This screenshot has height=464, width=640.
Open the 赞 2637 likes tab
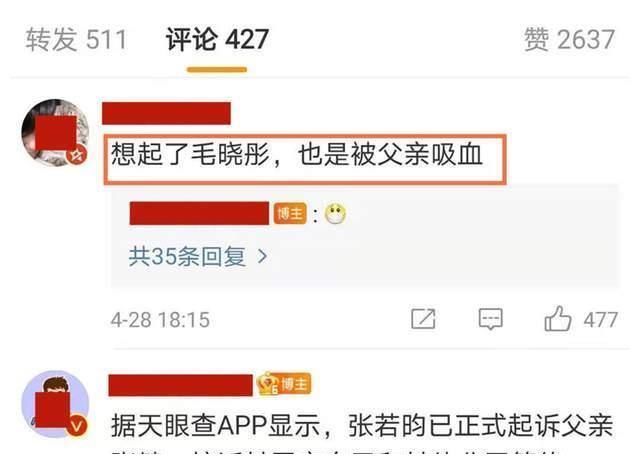(x=569, y=40)
